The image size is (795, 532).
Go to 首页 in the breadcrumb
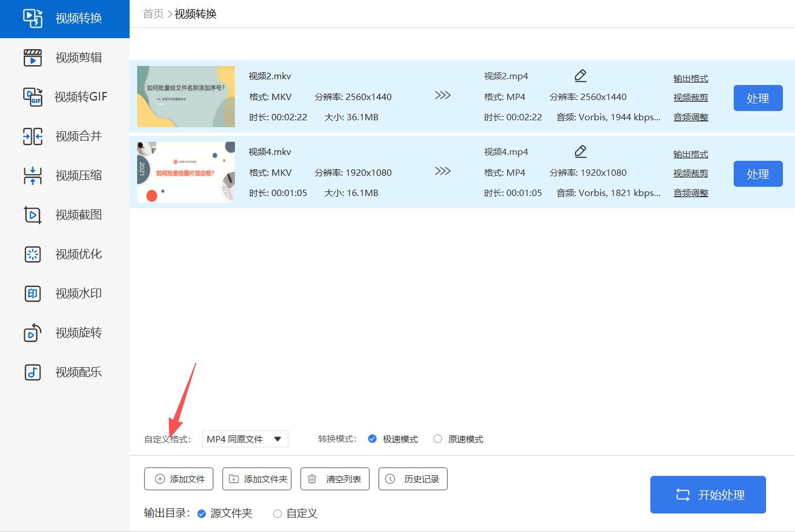[153, 14]
